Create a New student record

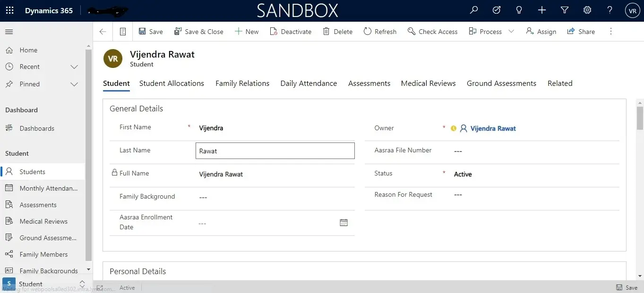(247, 32)
